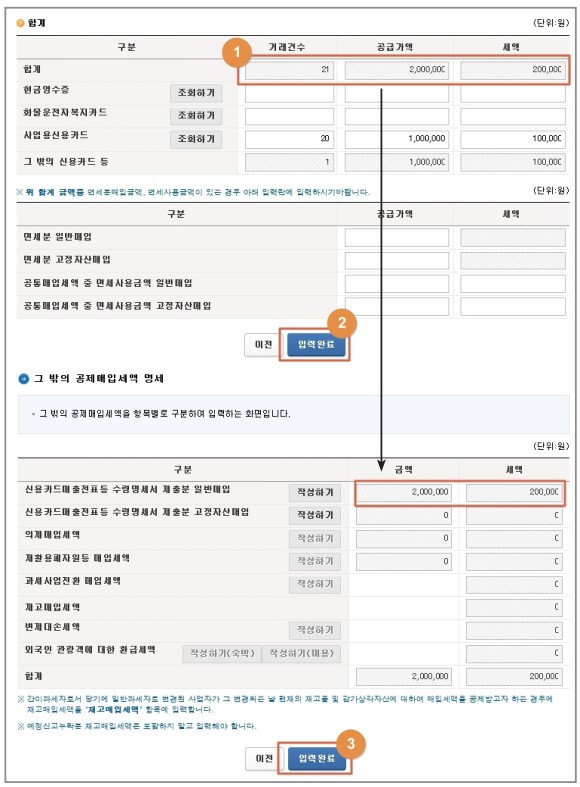Click 작성하기 for 재활용폐자원등 매입세액 row
The image size is (580, 787).
pos(315,561)
